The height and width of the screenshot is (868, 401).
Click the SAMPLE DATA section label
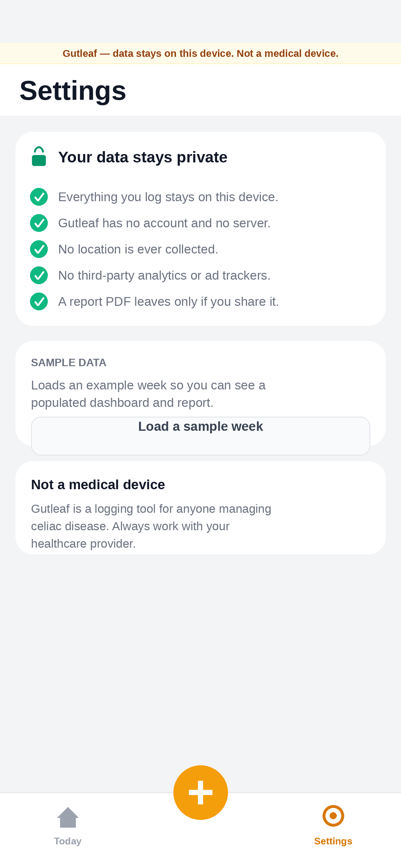[x=68, y=363]
